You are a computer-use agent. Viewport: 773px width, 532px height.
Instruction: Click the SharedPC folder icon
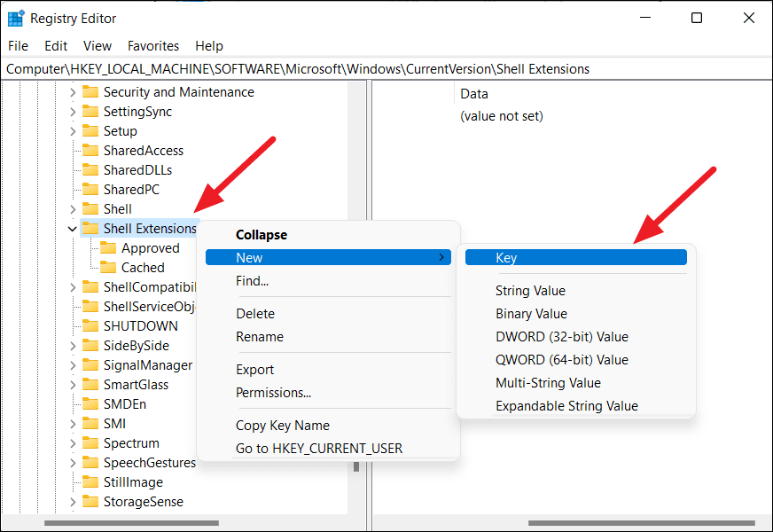[90, 190]
